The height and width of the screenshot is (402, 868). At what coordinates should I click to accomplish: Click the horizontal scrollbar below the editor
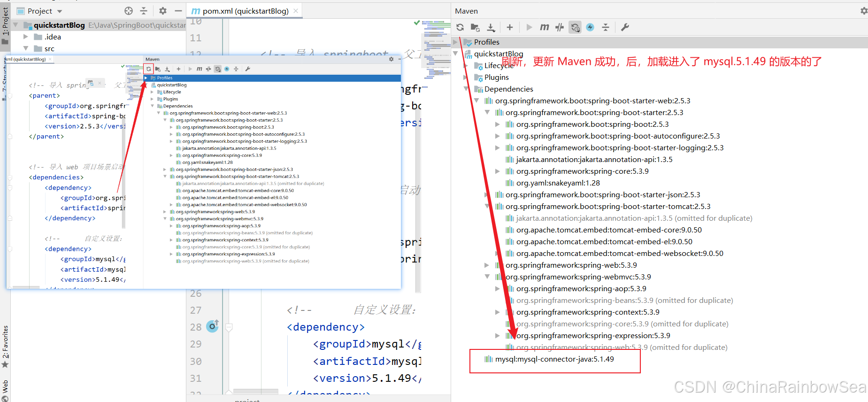click(x=256, y=392)
